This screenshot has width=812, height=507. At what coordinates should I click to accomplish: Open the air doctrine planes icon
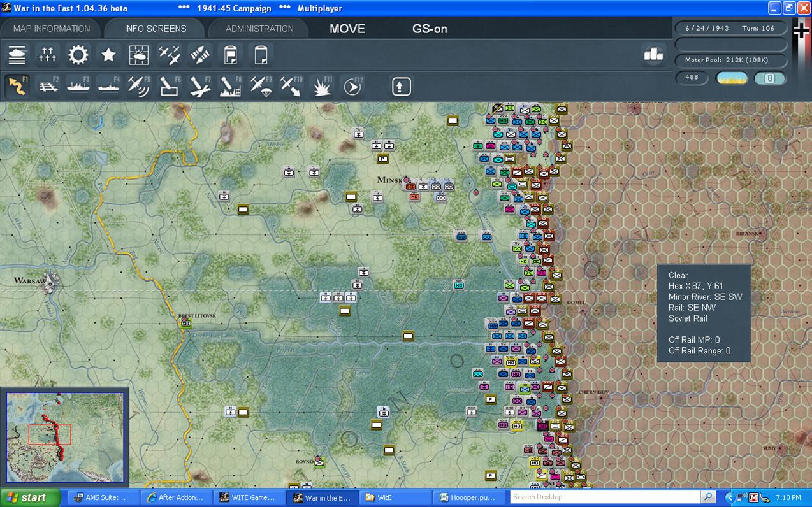[170, 55]
